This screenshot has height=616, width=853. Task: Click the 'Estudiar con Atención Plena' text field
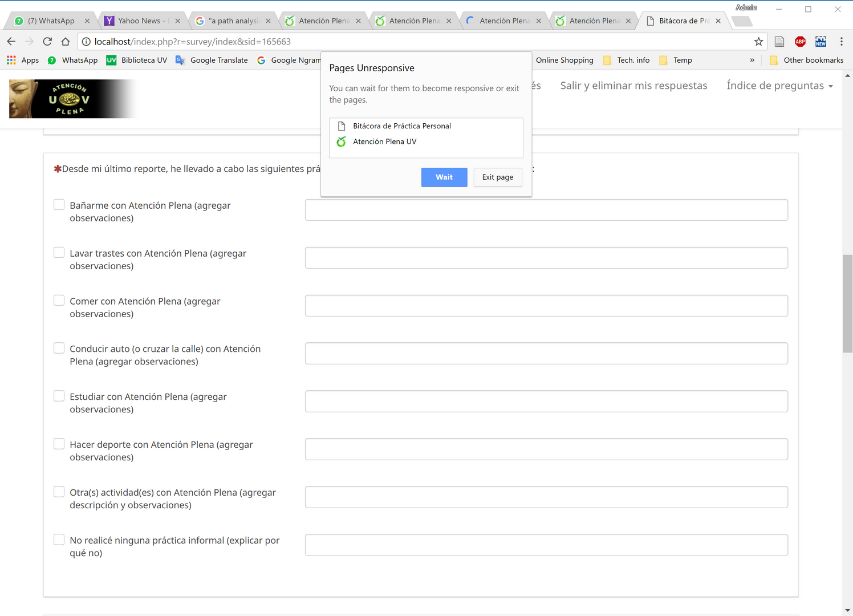pos(546,402)
